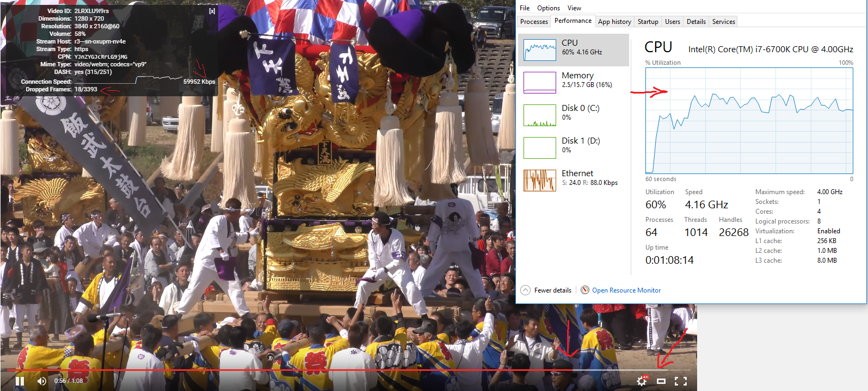Click the Utilization value 60%
The width and height of the screenshot is (868, 391).
(x=656, y=204)
